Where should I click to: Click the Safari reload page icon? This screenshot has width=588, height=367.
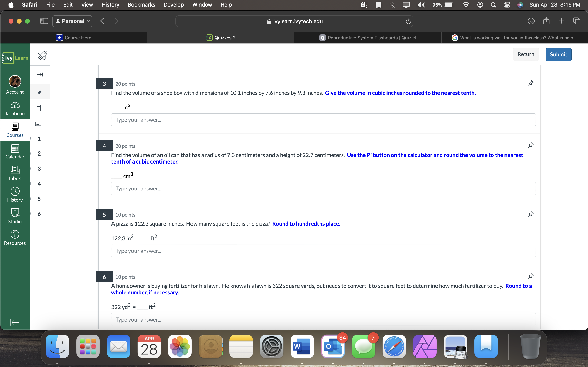point(408,21)
